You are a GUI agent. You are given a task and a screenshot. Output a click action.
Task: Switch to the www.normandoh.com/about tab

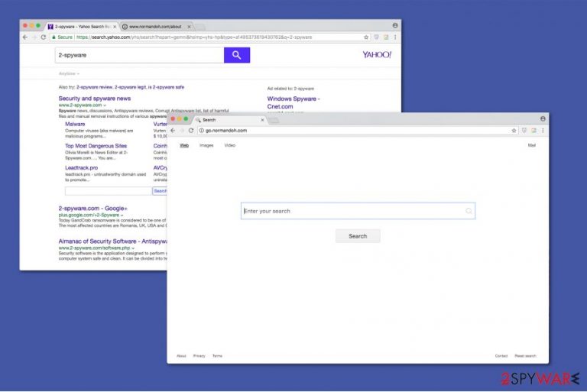(155, 27)
